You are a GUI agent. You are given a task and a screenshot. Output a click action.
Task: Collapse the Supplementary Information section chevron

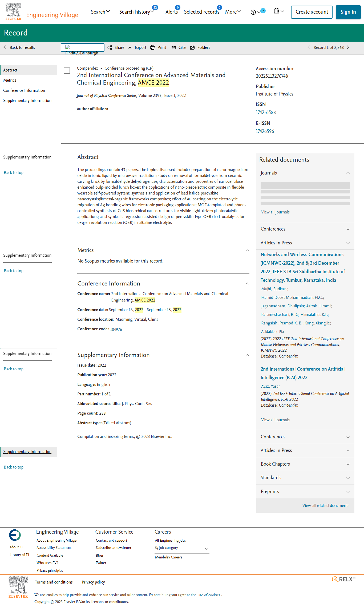click(247, 355)
